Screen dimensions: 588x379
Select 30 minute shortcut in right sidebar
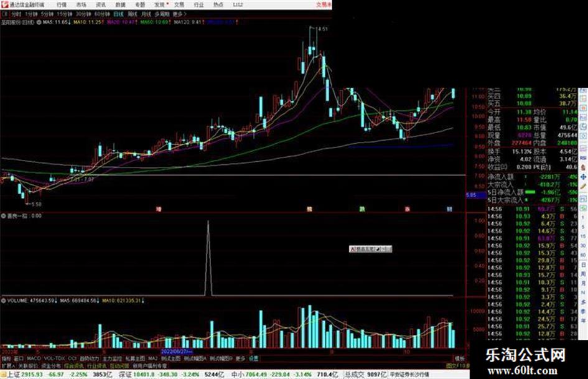tap(583, 246)
